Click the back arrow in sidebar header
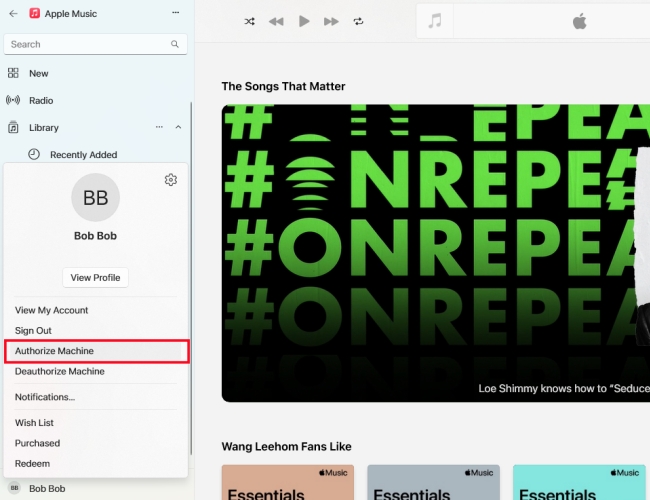The image size is (650, 500). (13, 14)
